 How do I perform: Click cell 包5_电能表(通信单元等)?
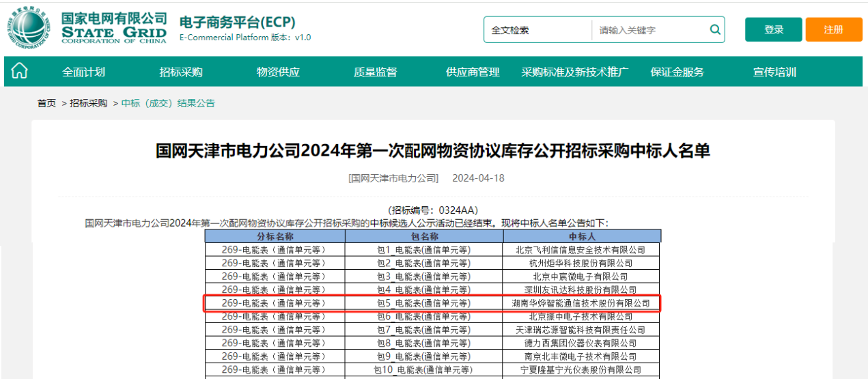point(424,303)
